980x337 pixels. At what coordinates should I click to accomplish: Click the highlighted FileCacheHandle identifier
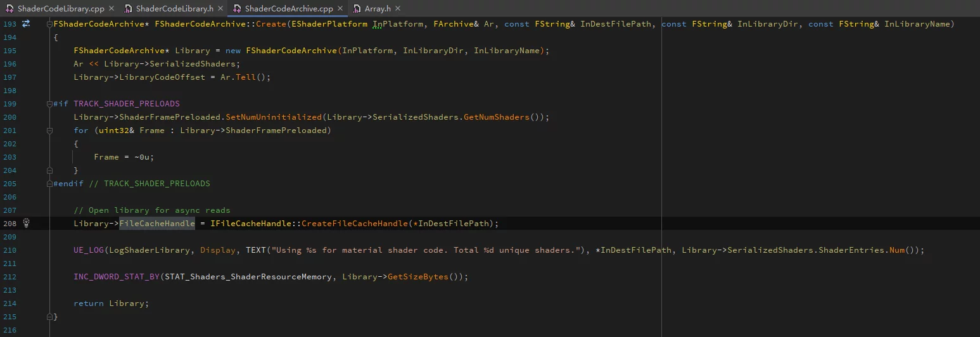coord(157,224)
